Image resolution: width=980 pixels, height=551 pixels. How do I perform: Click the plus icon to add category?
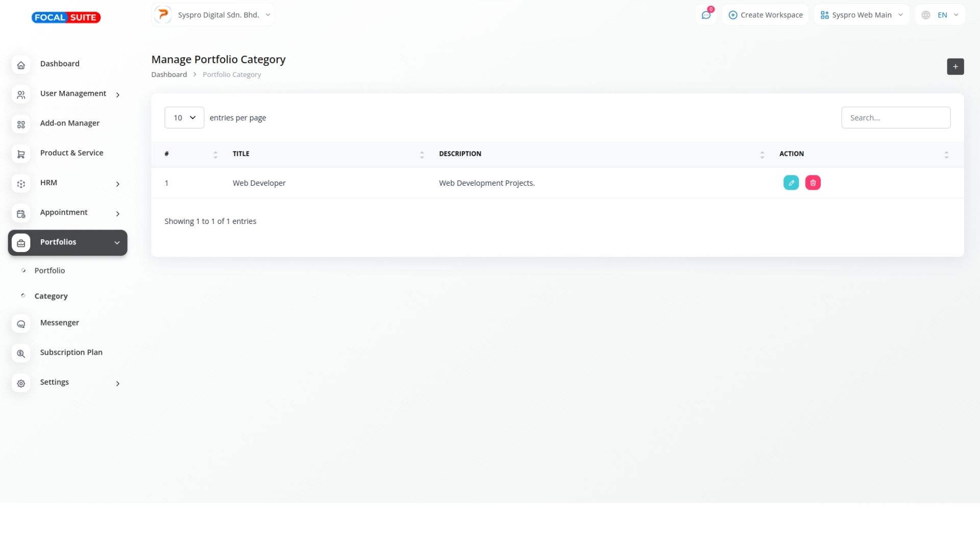[x=955, y=67]
